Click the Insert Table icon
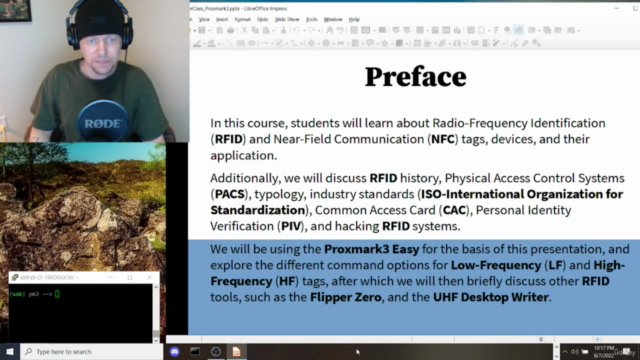Viewport: 640px width, 360px height. [x=420, y=30]
